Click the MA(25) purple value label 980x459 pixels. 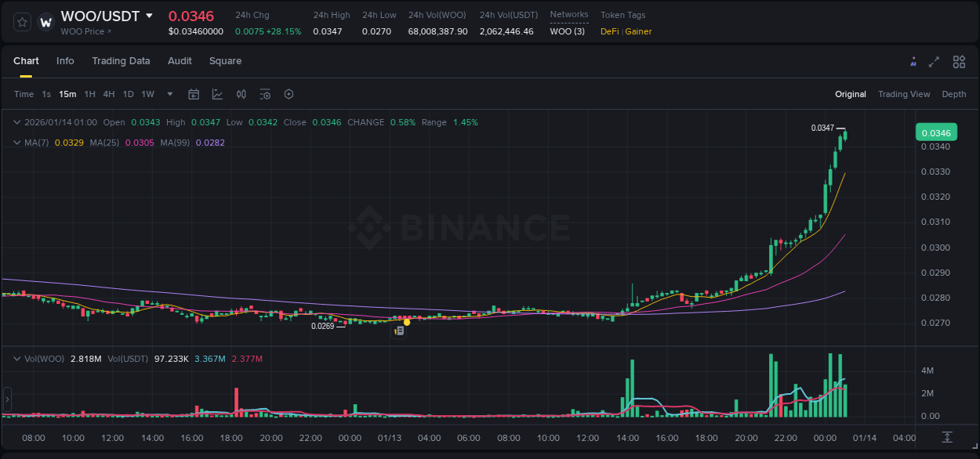click(140, 143)
